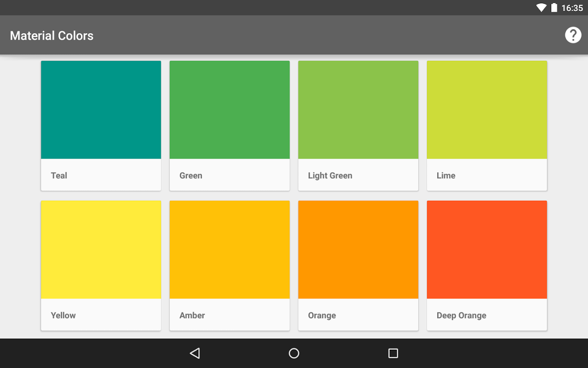This screenshot has height=368, width=588.
Task: Tap the Yellow color swatch
Action: click(x=101, y=249)
